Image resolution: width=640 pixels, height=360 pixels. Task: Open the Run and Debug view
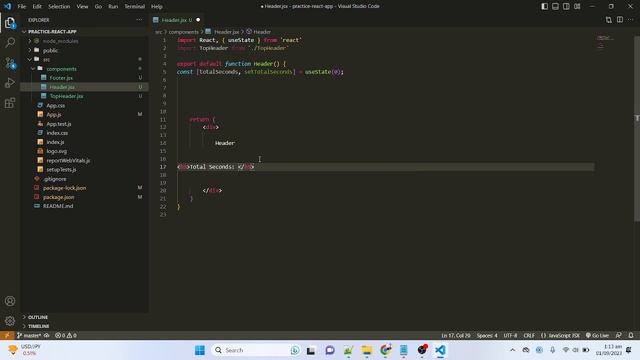point(10,83)
